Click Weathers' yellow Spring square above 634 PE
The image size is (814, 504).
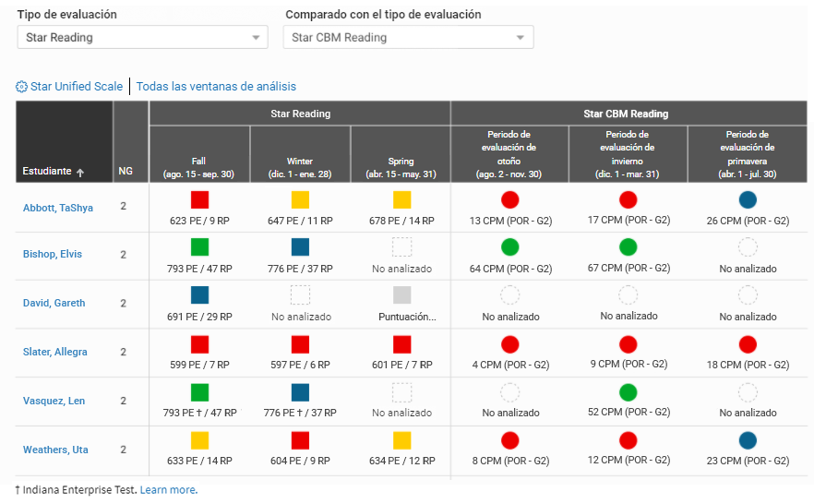point(401,440)
